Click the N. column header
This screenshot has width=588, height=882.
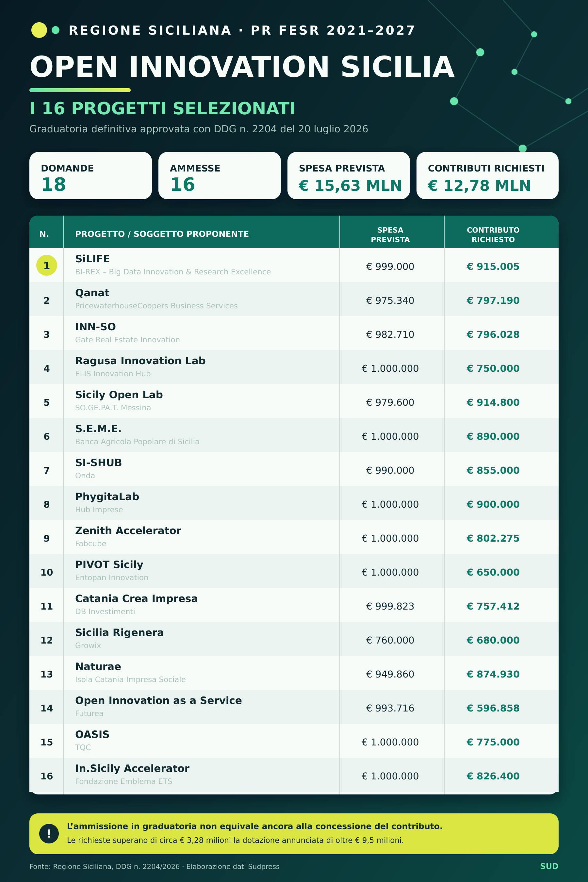click(x=44, y=234)
